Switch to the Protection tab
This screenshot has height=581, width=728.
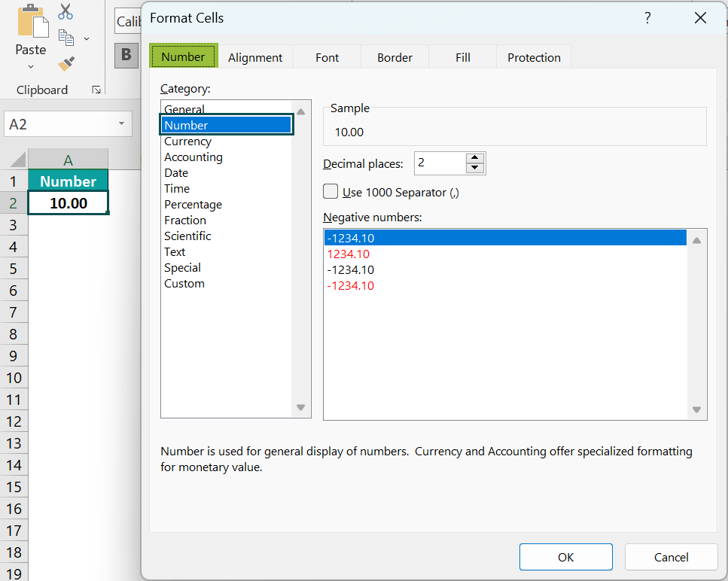point(534,57)
